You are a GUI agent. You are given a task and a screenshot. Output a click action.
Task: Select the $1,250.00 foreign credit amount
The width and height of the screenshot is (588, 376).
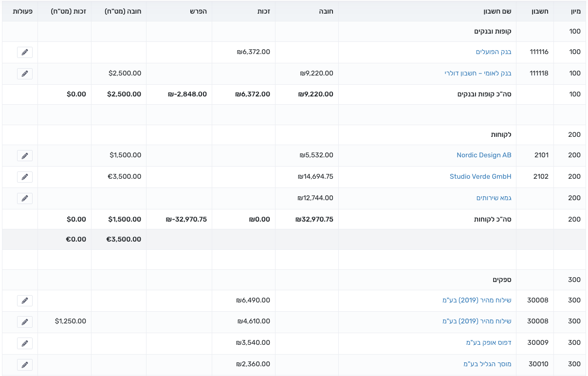tap(71, 321)
